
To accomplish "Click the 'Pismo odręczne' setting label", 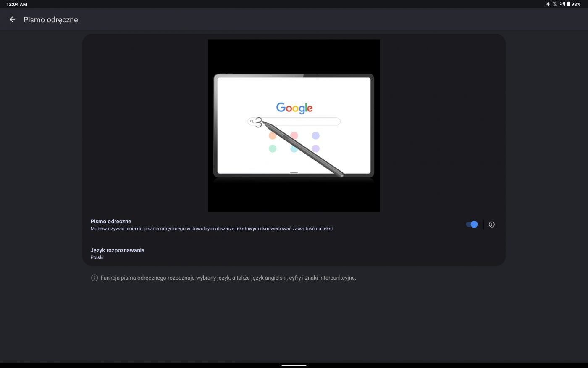I will tap(111, 221).
